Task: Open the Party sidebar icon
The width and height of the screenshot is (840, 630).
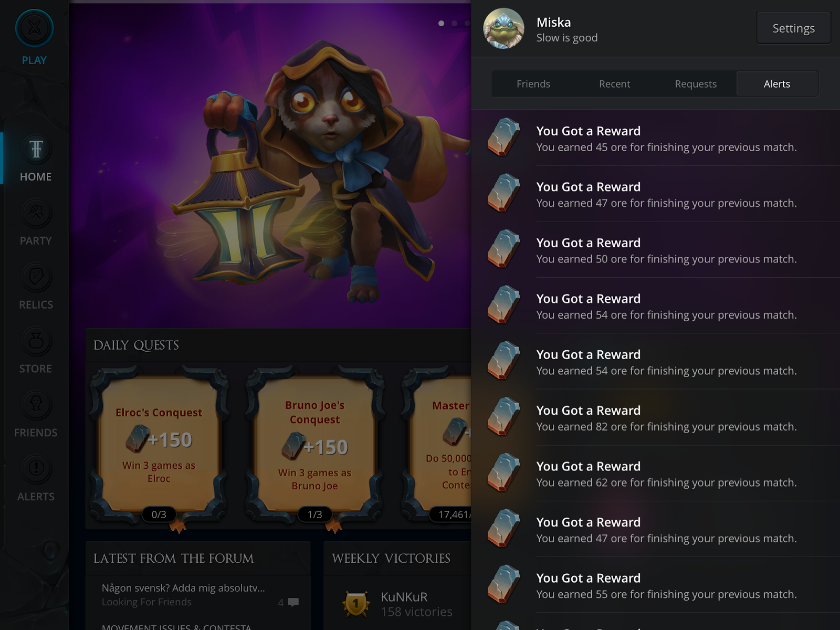Action: [36, 213]
